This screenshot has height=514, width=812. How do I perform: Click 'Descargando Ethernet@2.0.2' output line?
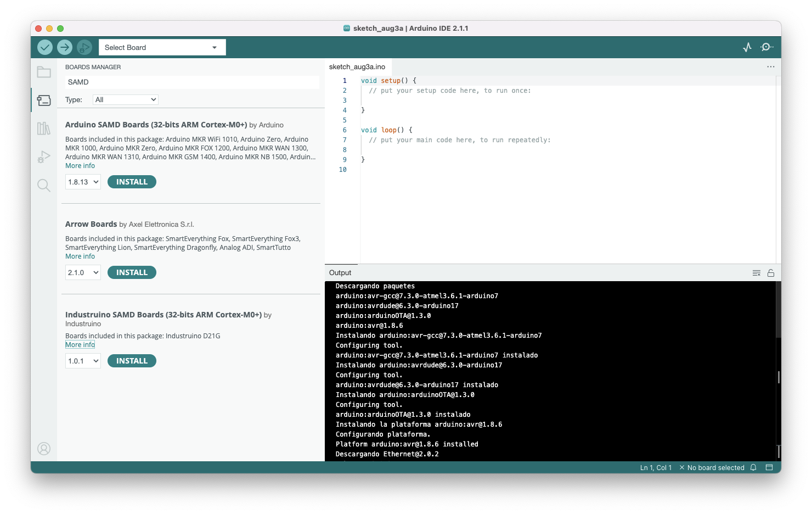tap(387, 454)
